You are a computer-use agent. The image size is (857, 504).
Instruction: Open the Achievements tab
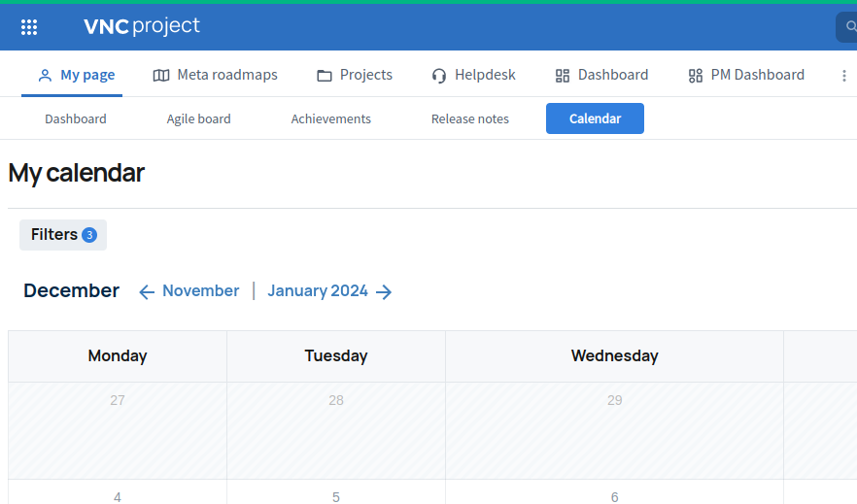330,118
